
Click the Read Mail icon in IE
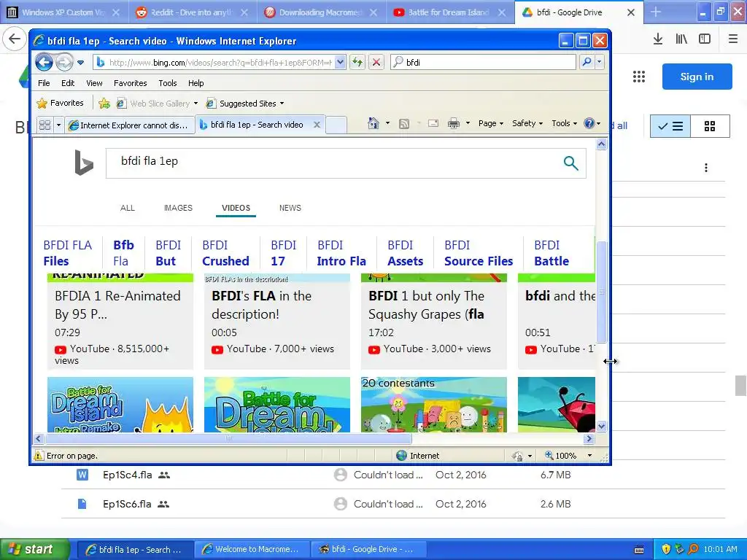click(x=433, y=124)
